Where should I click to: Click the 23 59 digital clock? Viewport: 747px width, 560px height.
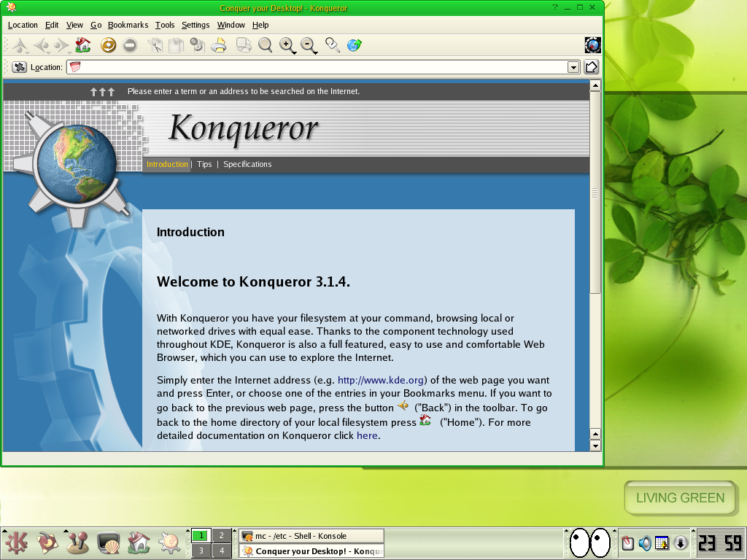point(720,543)
